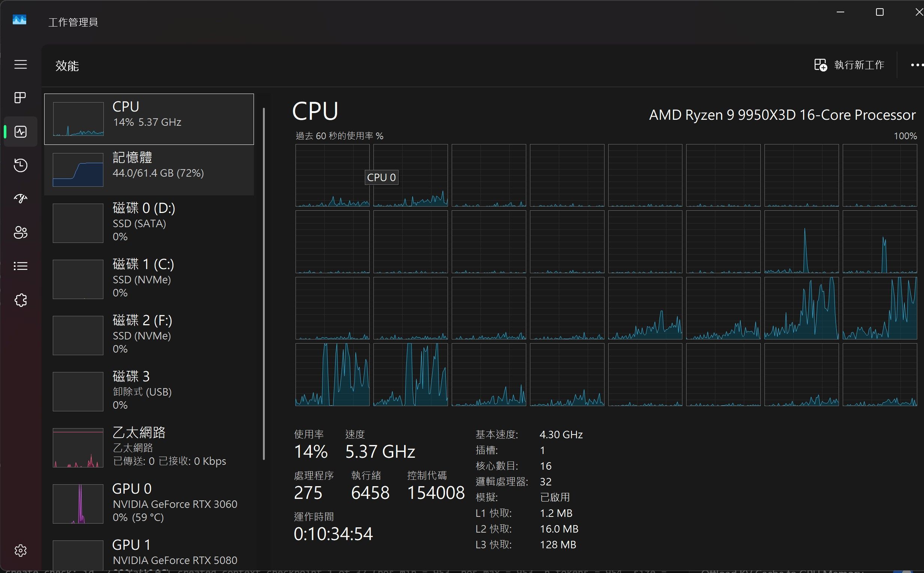The image size is (924, 573).
Task: Select the 乙太網路 (Ethernet) resource item
Action: (149, 447)
